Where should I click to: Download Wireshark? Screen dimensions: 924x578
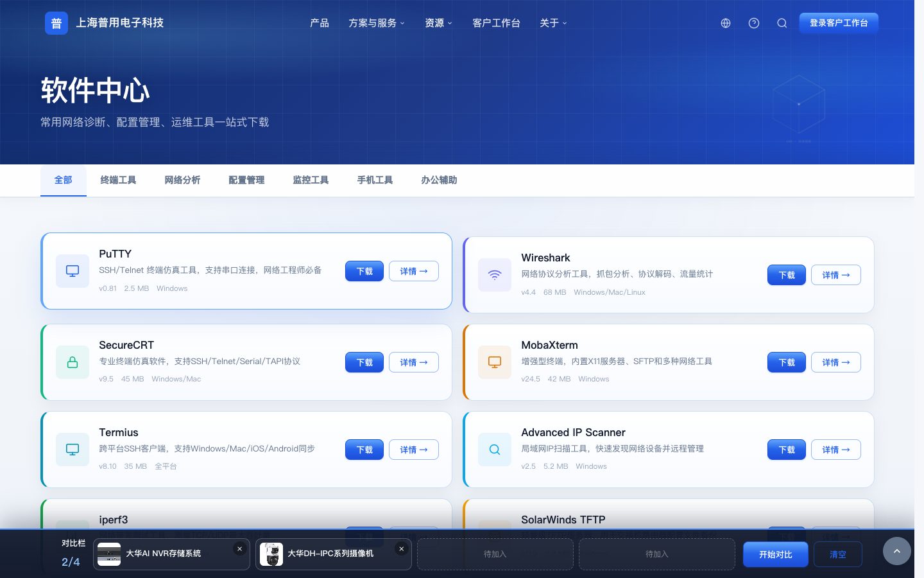(787, 275)
